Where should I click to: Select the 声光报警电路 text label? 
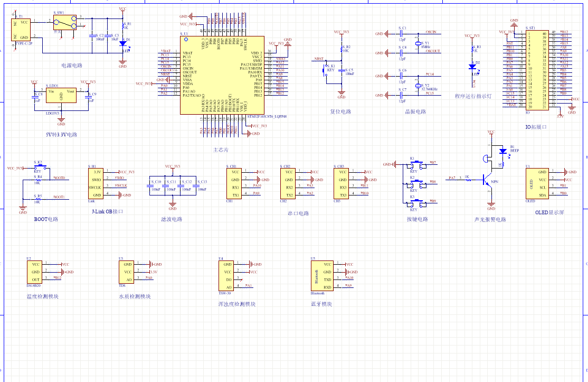click(490, 220)
